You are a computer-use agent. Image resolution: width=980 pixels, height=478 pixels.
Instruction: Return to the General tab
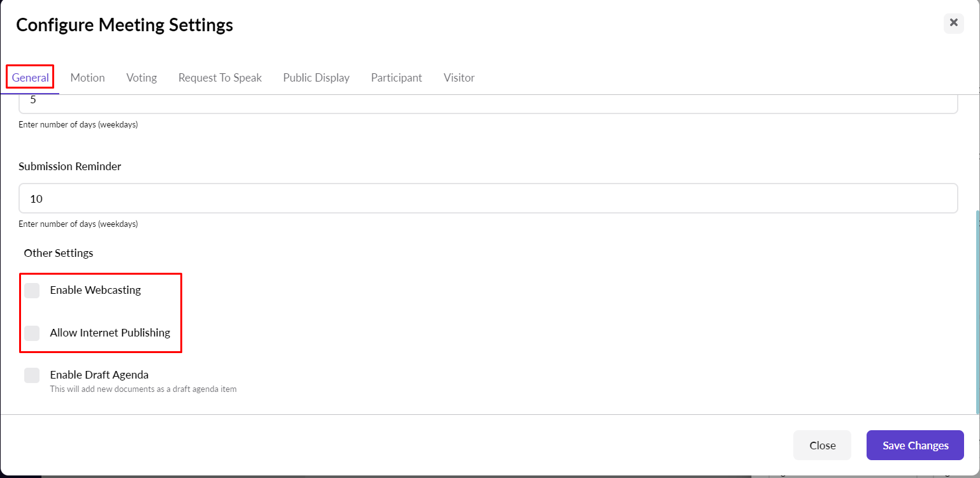(x=29, y=76)
